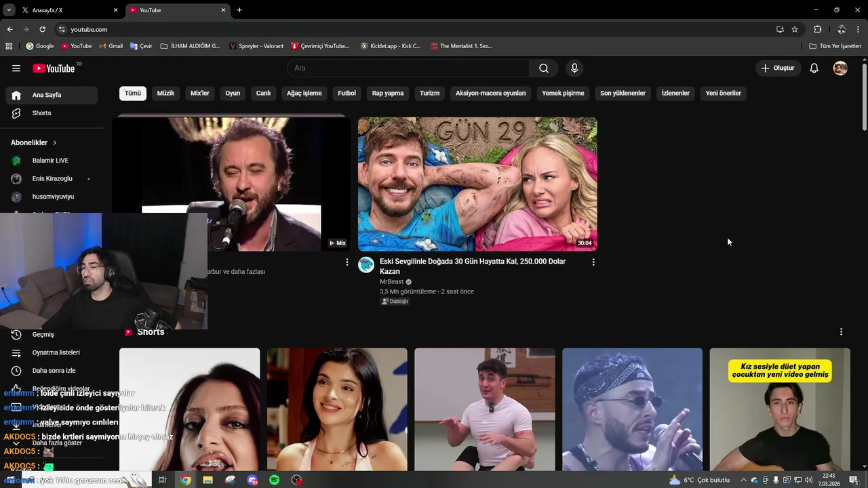Viewport: 868px width, 488px height.
Task: Open the Short with man in white t-shirt
Action: click(x=485, y=409)
